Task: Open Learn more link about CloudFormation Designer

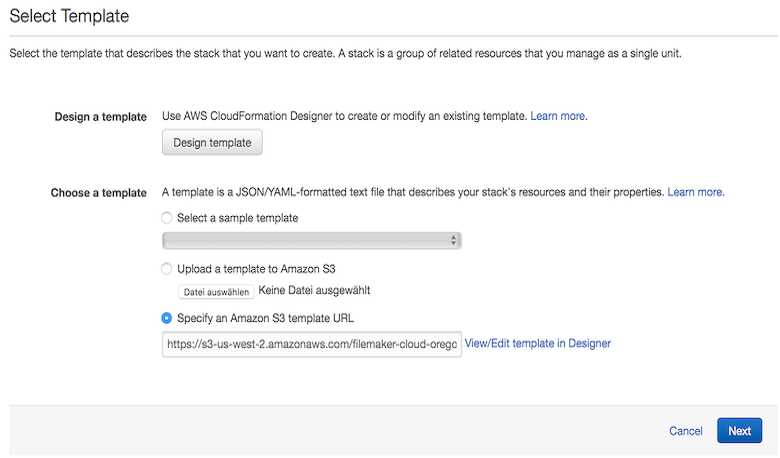Action: [558, 117]
